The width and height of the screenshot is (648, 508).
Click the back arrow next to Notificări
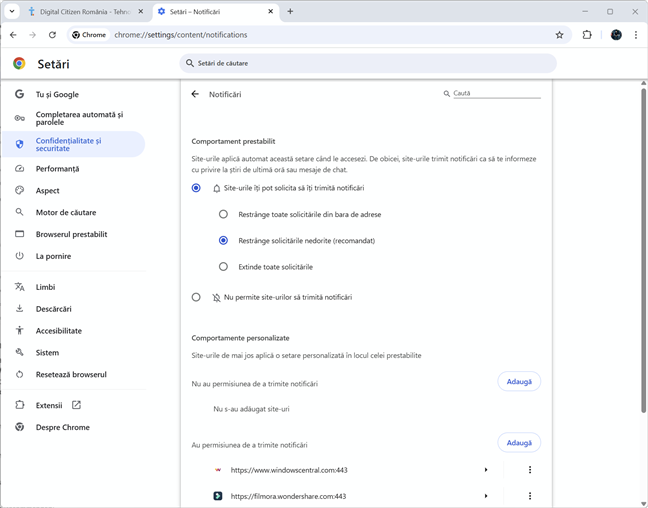[x=195, y=94]
